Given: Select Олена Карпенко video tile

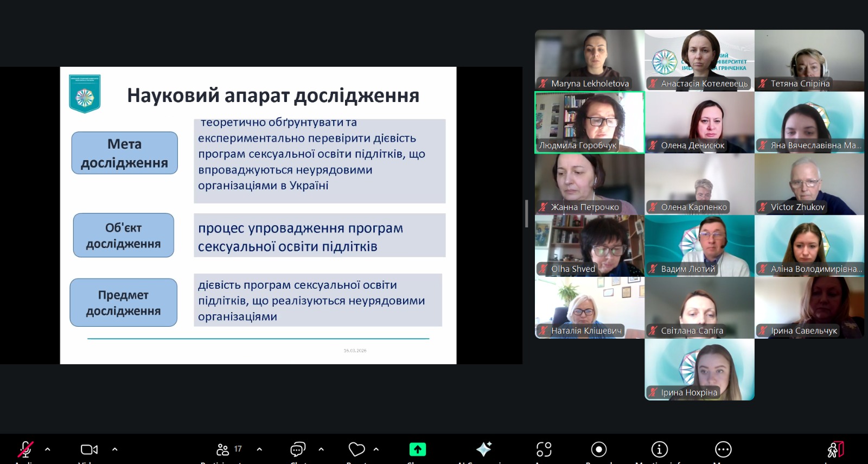Looking at the screenshot, I should tap(699, 184).
